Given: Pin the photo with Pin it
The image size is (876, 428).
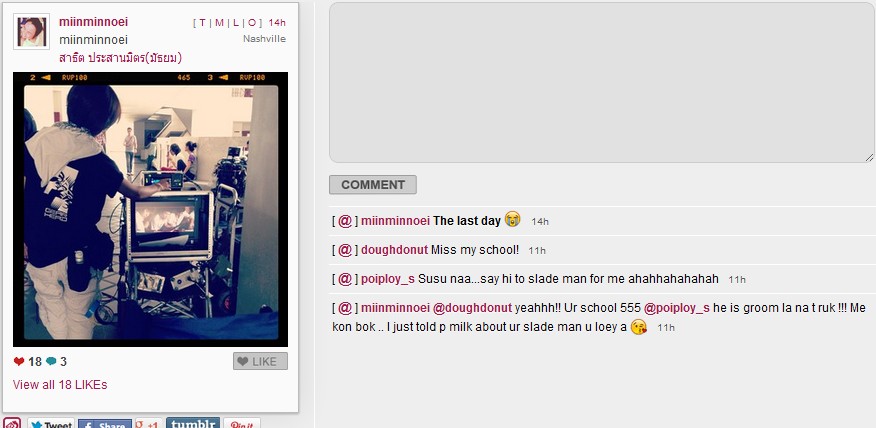Looking at the screenshot, I should point(242,423).
